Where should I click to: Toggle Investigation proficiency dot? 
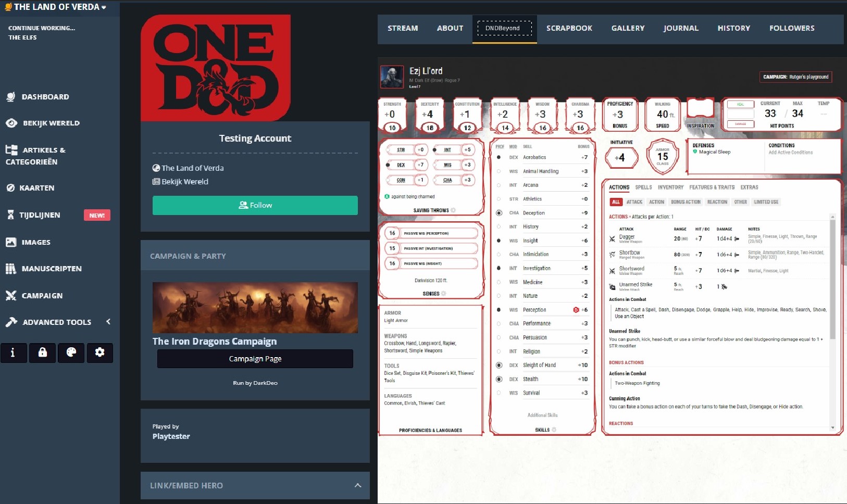point(499,268)
